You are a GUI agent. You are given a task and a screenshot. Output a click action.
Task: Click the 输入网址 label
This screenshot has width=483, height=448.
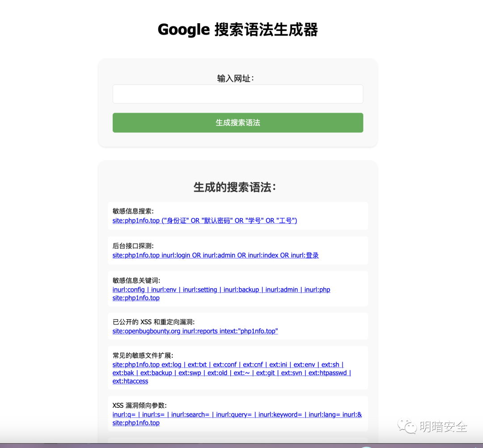coord(236,79)
